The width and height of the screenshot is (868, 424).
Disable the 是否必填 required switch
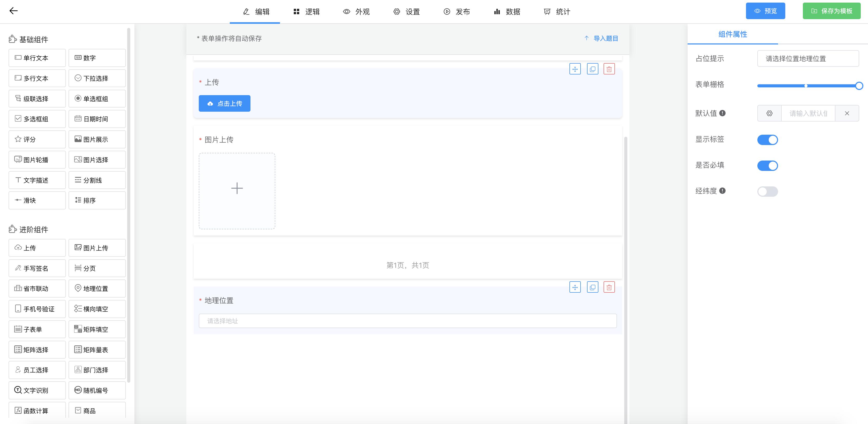[768, 165]
